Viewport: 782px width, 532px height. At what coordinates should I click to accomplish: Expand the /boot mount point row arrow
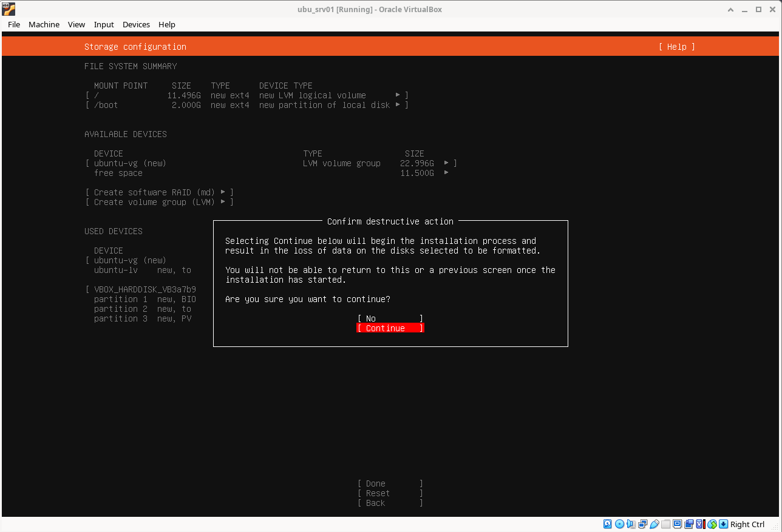[x=398, y=105]
